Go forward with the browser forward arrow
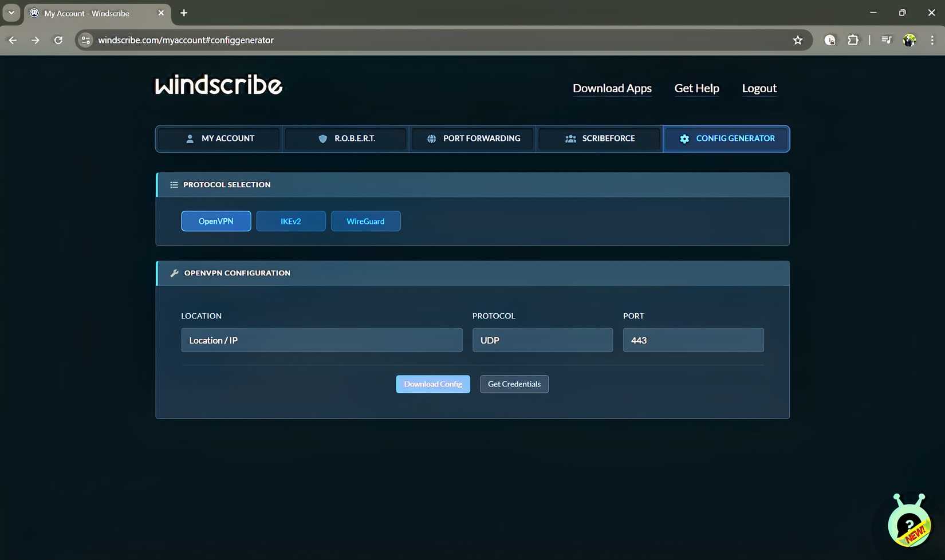This screenshot has height=560, width=945. [36, 40]
